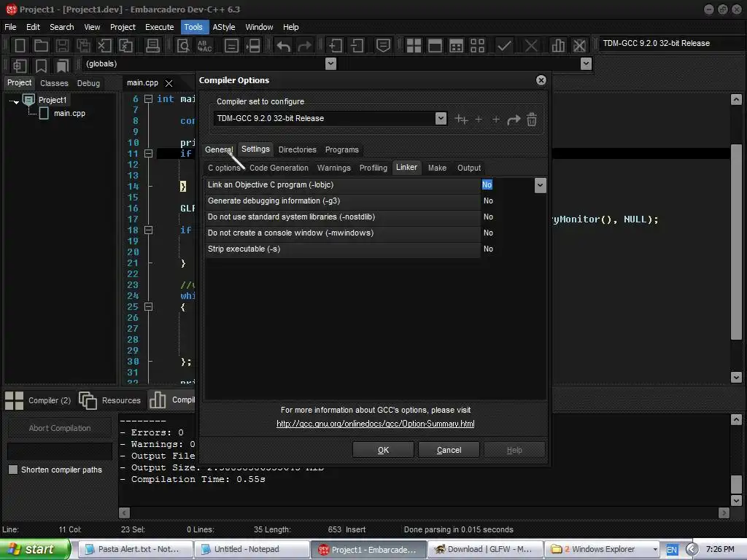Switch to the Directories tab
Viewport: 747px width, 560px height.
[x=298, y=149]
